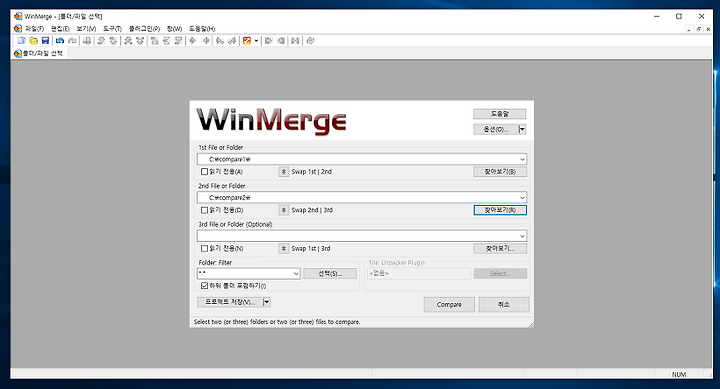Expand the 1st File or Folder dropdown

522,159
